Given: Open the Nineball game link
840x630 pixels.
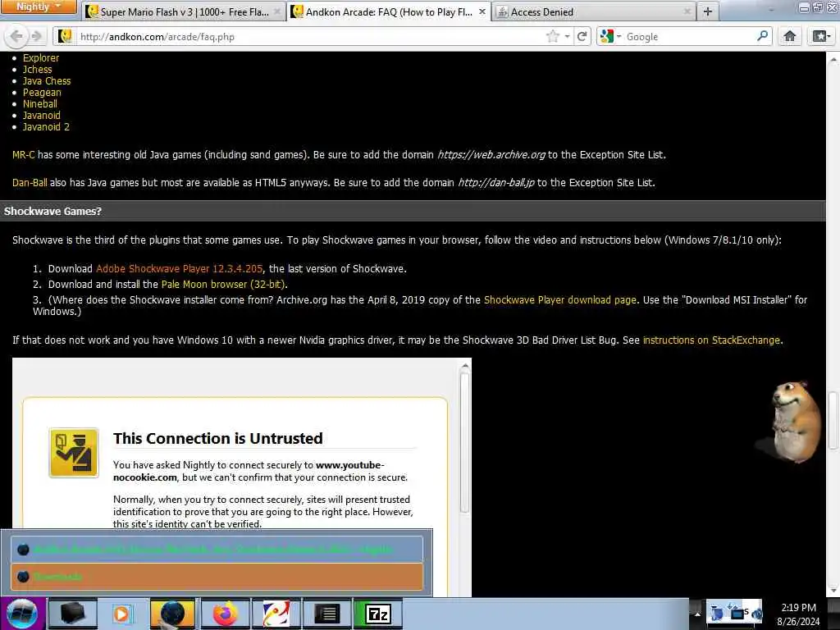Looking at the screenshot, I should pyautogui.click(x=39, y=104).
